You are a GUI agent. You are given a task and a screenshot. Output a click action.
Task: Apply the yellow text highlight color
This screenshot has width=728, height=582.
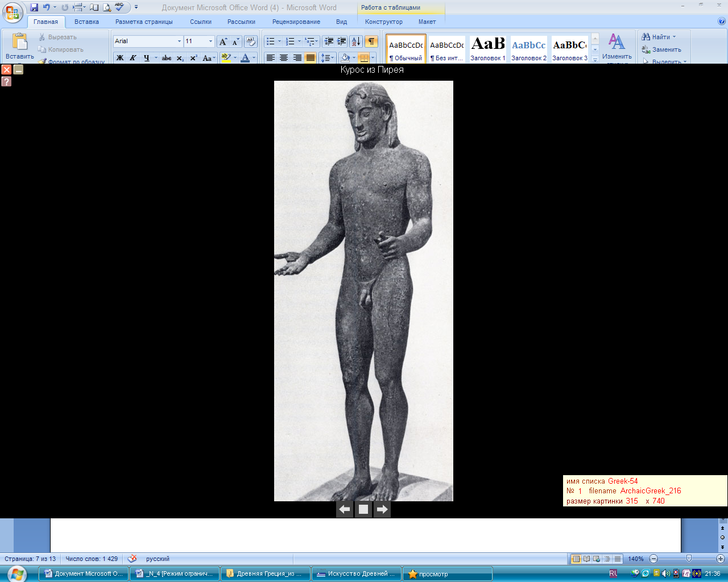pyautogui.click(x=226, y=58)
